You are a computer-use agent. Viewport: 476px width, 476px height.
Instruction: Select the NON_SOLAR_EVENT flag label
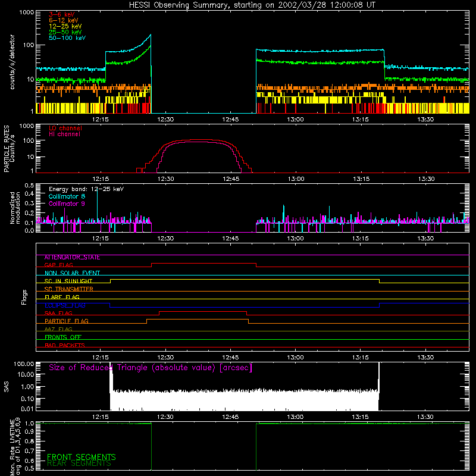[x=72, y=273]
